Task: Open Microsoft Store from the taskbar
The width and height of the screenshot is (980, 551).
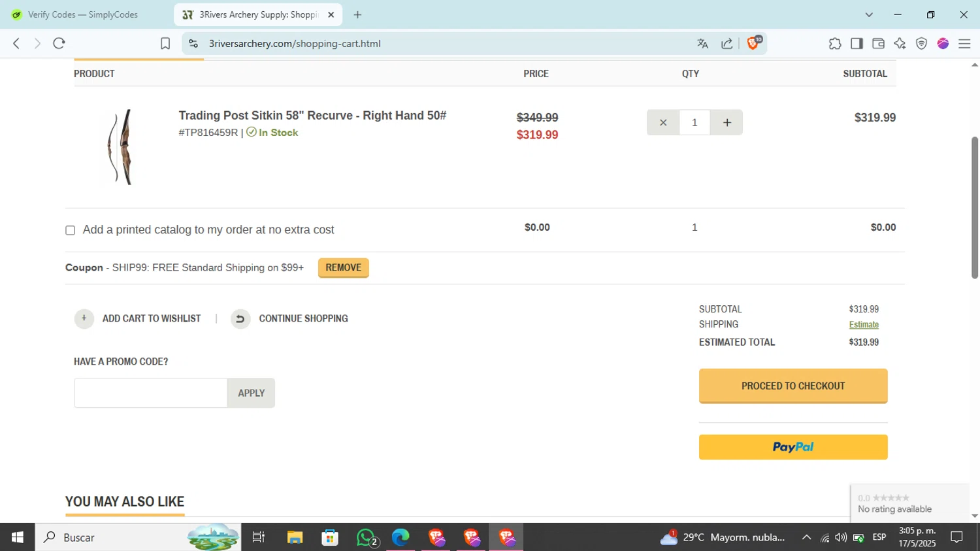Action: click(330, 537)
